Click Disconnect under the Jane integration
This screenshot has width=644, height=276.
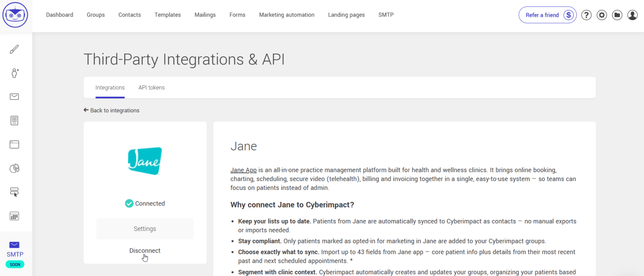click(x=145, y=251)
